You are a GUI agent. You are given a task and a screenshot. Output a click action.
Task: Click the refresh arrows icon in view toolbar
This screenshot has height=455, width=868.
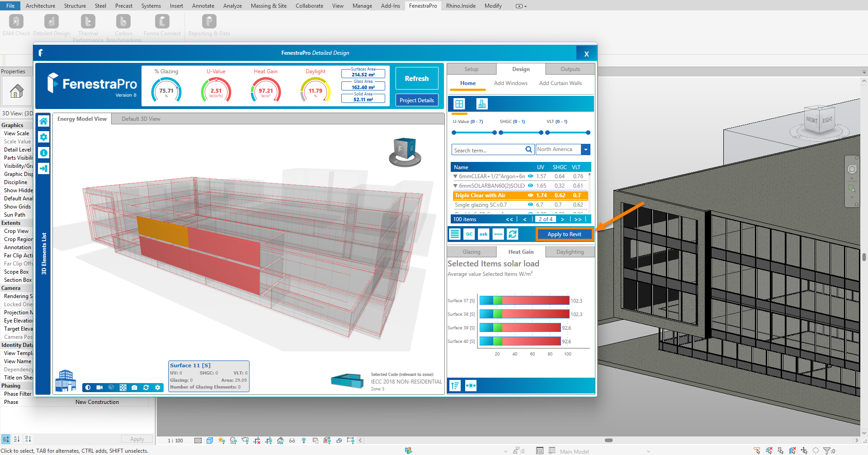click(x=146, y=388)
